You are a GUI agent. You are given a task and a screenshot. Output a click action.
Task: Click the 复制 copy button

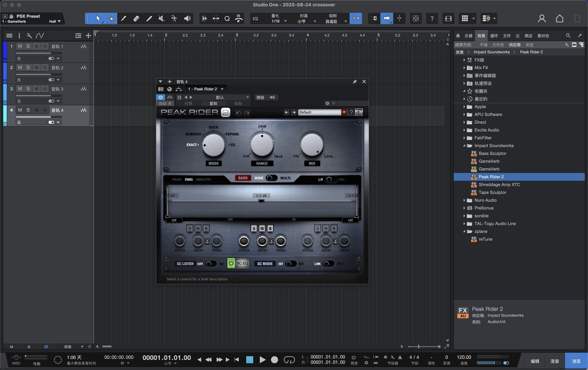click(x=213, y=104)
